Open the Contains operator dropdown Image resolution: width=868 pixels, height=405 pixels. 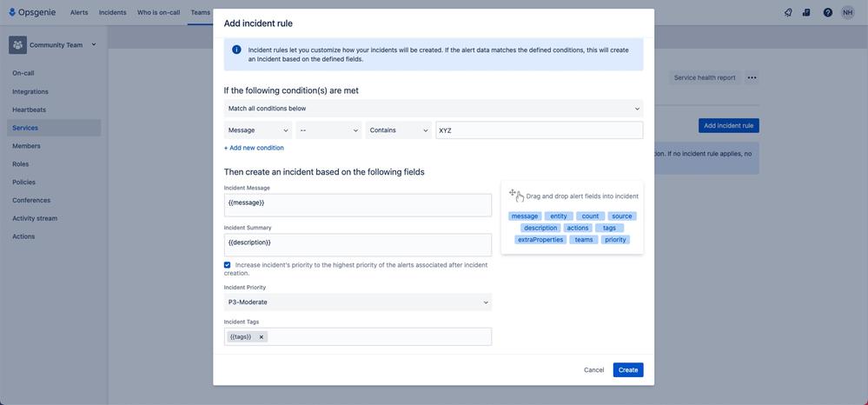point(399,130)
